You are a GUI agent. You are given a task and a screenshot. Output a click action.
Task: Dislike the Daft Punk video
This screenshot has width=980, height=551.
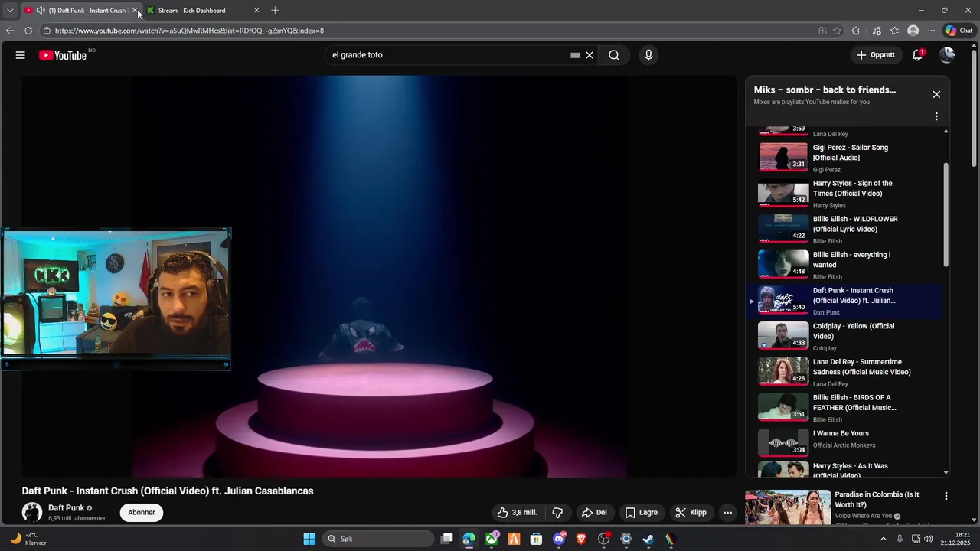(x=558, y=513)
